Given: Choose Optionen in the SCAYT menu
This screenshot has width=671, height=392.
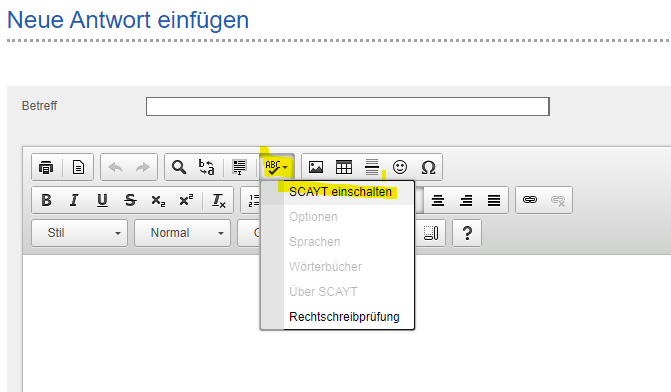Looking at the screenshot, I should [337, 217].
